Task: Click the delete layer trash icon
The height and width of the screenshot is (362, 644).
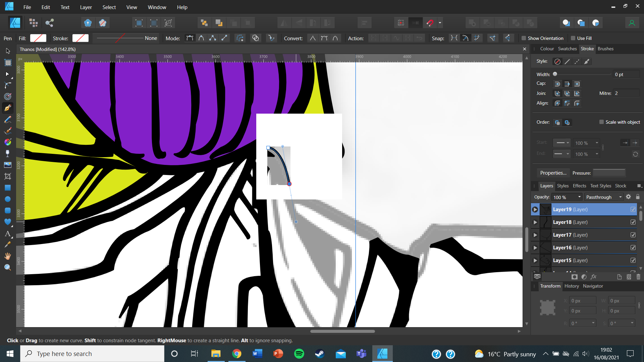Action: (638, 277)
